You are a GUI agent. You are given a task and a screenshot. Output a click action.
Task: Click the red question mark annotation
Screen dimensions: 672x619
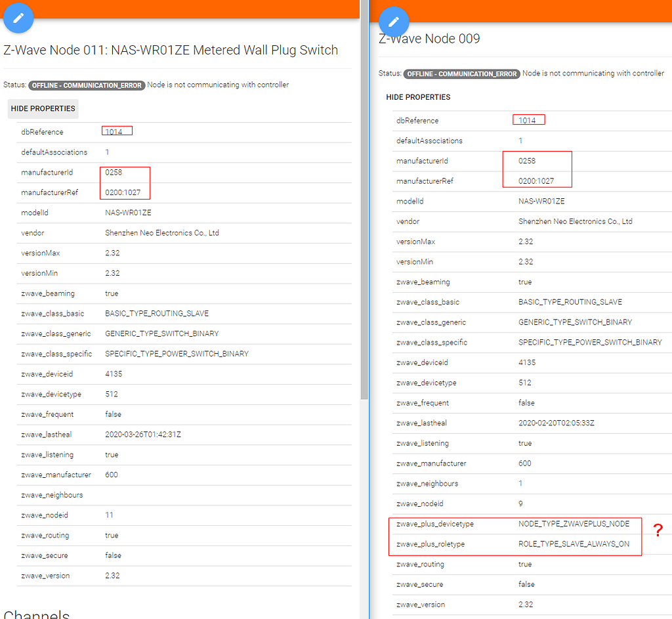(x=658, y=530)
